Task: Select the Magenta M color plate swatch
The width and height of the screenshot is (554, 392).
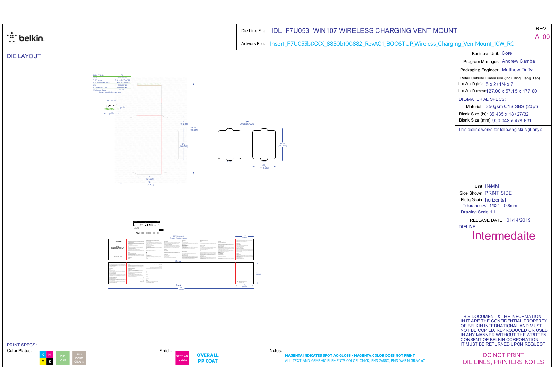Action: 50,355
